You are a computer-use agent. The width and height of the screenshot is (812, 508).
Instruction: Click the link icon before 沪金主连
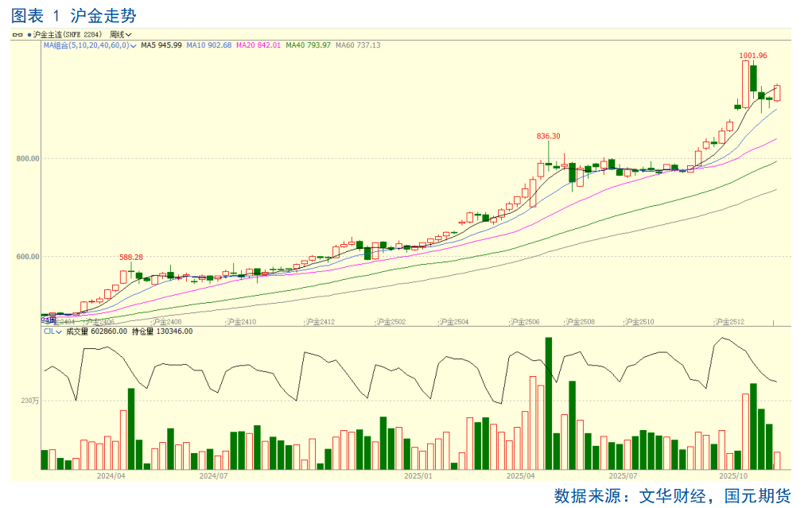(x=17, y=35)
